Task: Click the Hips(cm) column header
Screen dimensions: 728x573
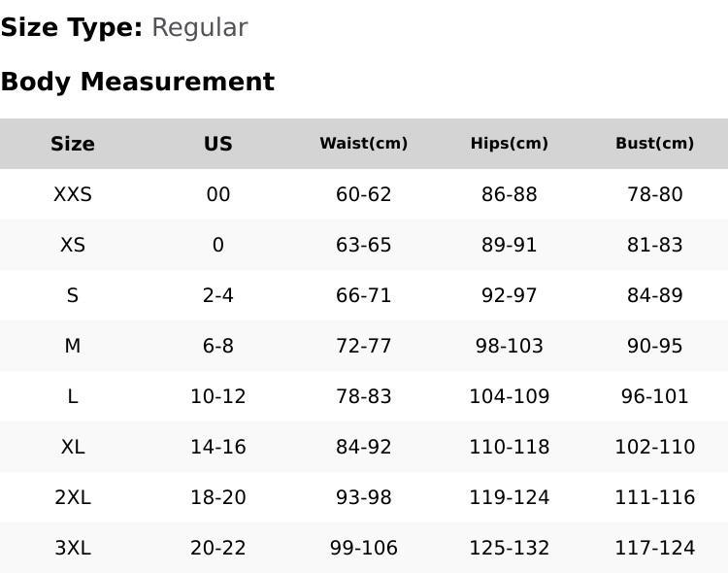Action: tap(510, 144)
